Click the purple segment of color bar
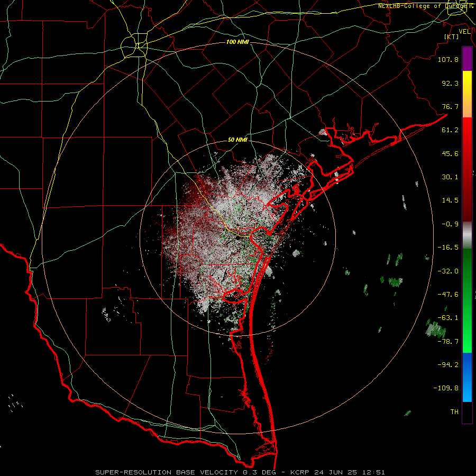This screenshot has height=476, width=476. pos(467,59)
